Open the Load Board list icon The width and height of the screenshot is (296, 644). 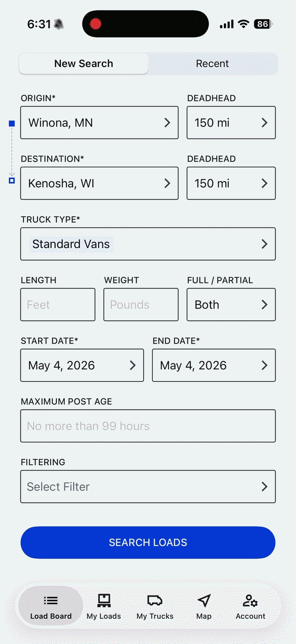click(51, 601)
